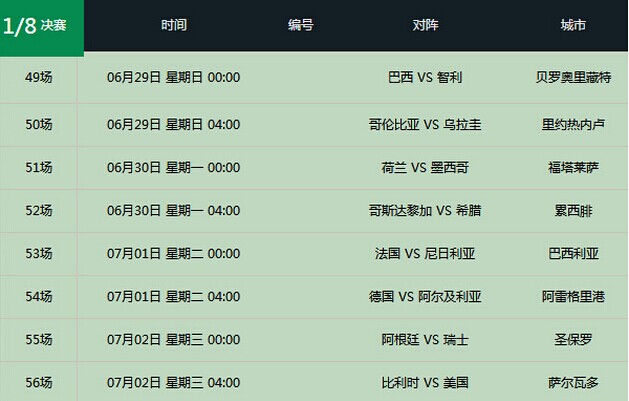This screenshot has width=629, height=401.
Task: Select match row 49场
Action: pos(39,75)
